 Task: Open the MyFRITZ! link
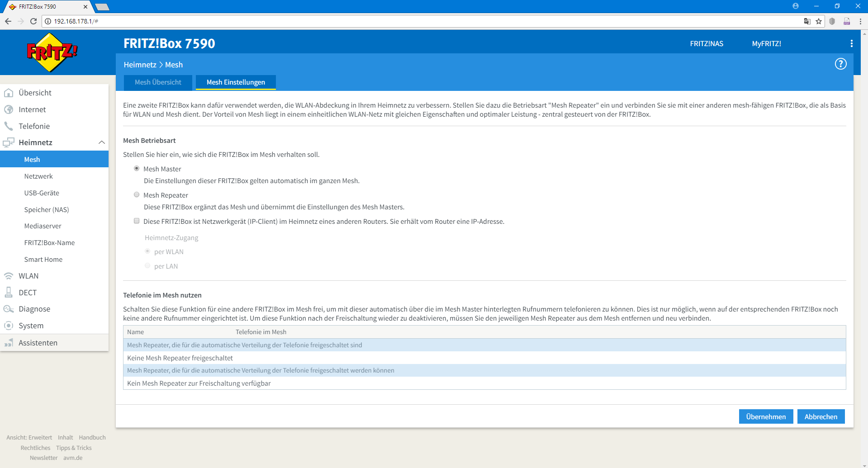(x=766, y=44)
